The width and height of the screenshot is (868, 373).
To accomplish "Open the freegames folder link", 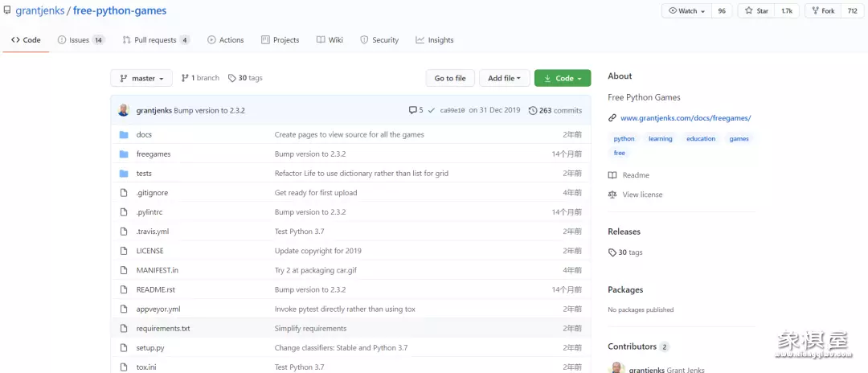I will [154, 154].
